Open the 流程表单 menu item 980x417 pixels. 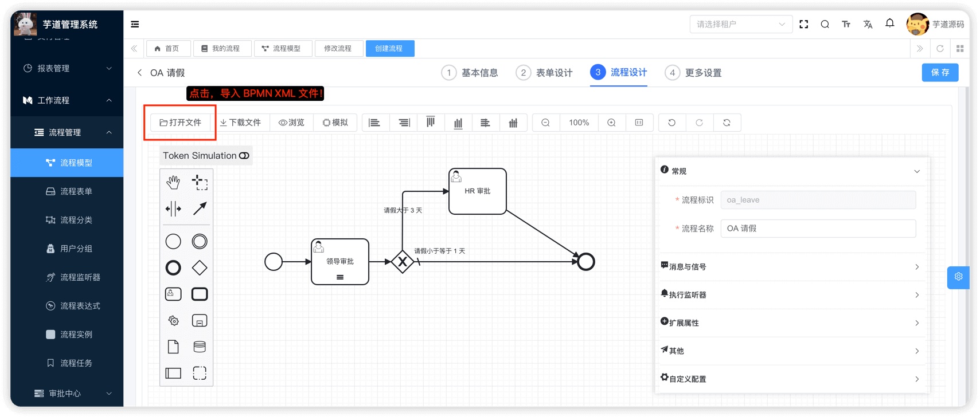click(x=76, y=191)
